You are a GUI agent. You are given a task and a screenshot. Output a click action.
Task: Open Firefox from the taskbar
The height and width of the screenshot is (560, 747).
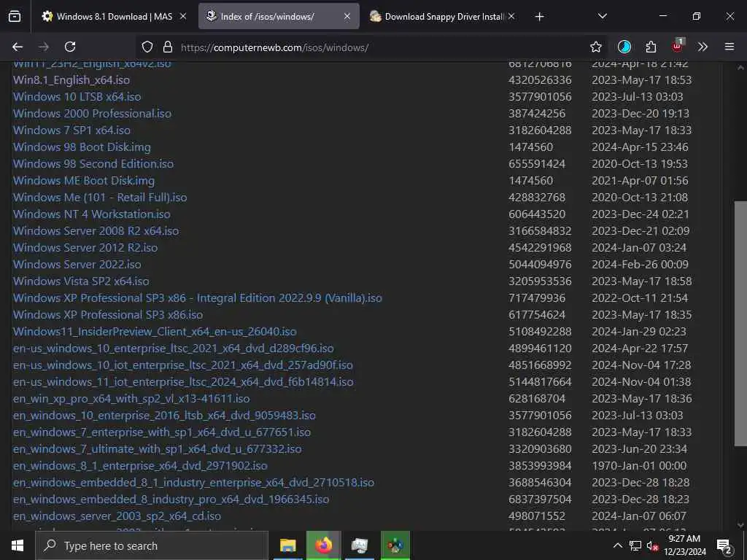323,545
